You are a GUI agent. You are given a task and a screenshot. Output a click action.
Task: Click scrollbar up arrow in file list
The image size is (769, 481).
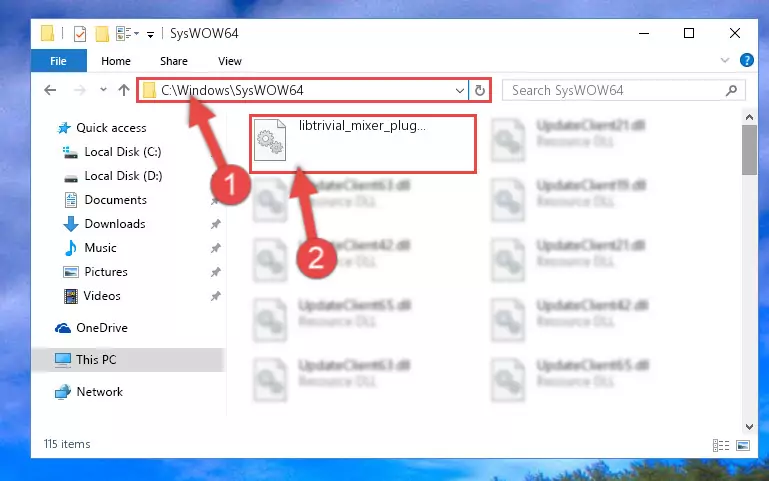coord(749,117)
